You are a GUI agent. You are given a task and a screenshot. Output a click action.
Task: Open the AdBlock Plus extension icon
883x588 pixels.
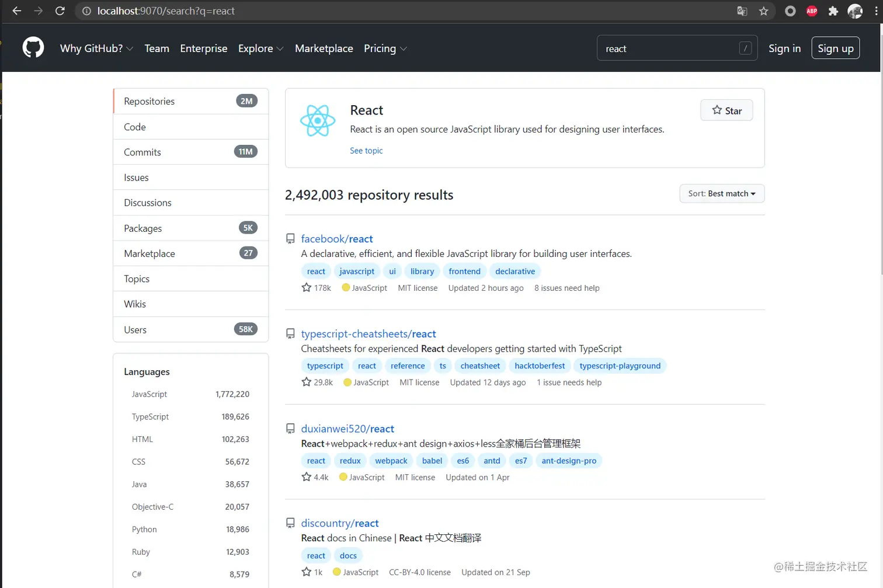(x=812, y=11)
